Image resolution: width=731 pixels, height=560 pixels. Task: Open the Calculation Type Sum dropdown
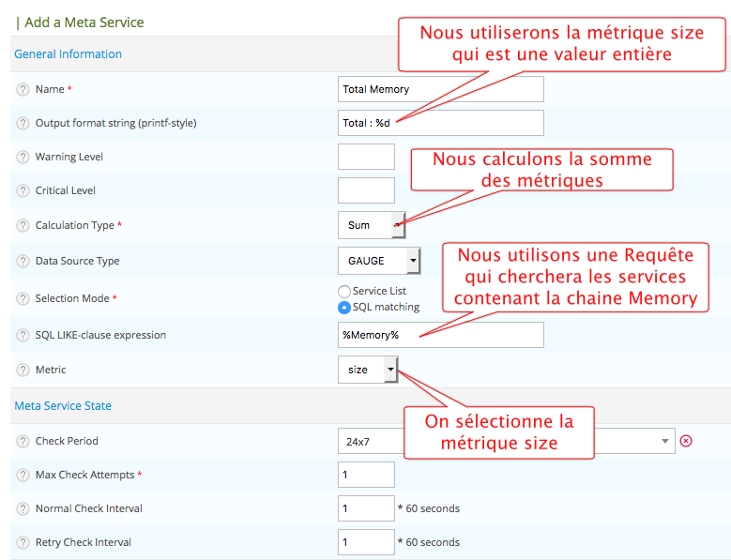371,225
